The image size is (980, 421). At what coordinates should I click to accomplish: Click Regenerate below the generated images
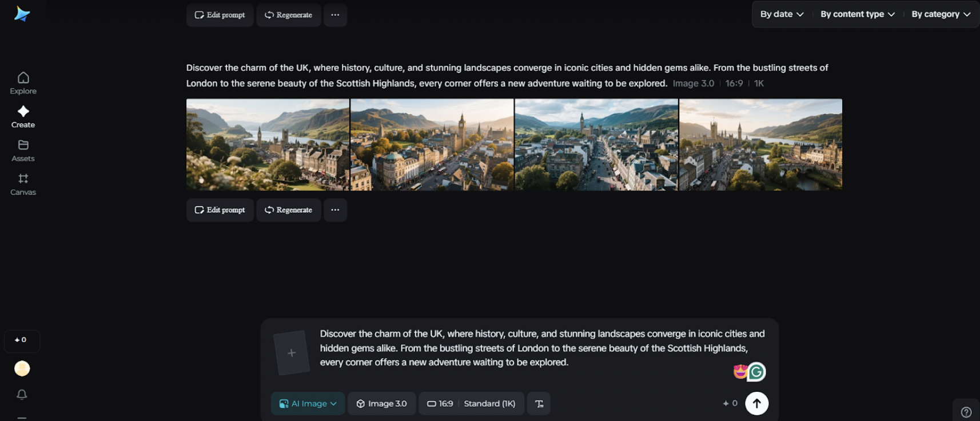pos(288,210)
